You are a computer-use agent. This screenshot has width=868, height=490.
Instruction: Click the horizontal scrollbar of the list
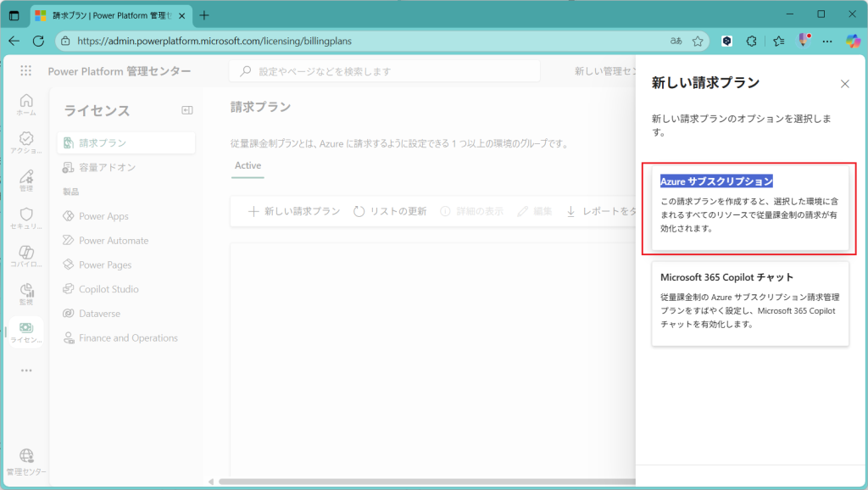(426, 482)
